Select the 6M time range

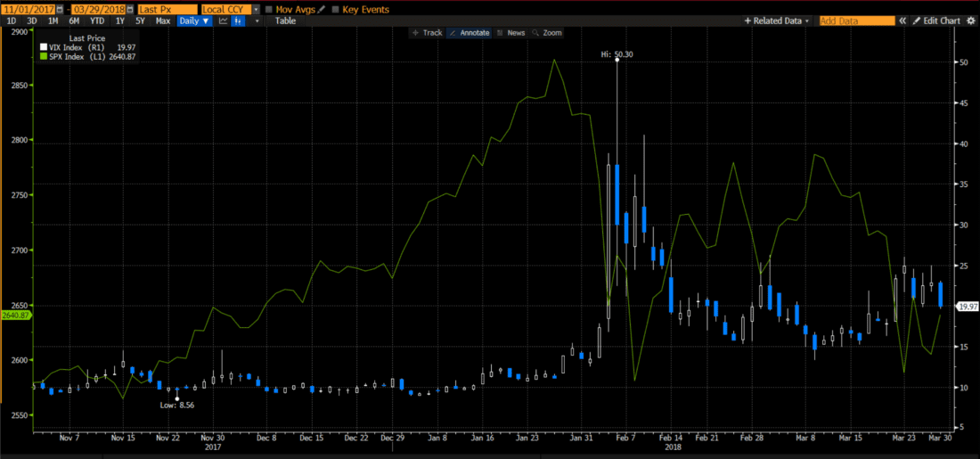[74, 20]
